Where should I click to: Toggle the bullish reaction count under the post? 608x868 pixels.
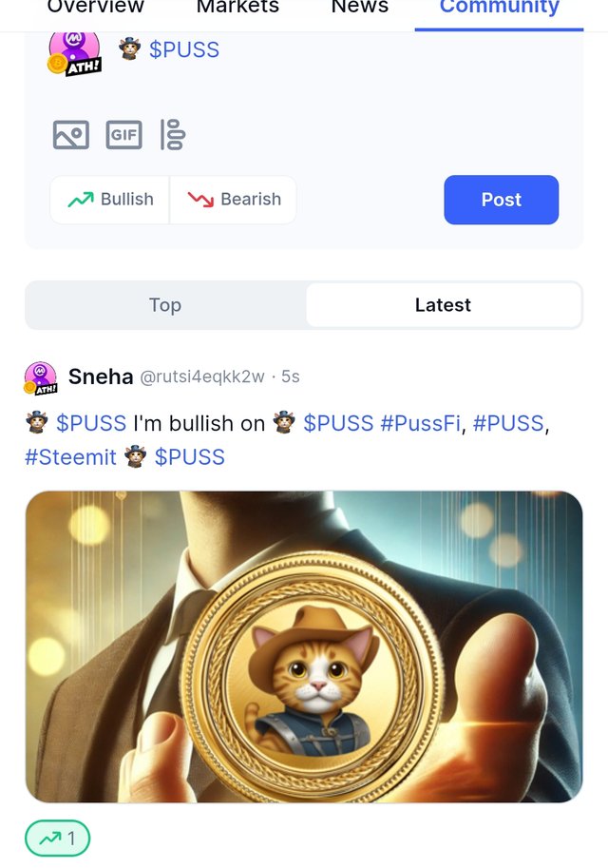pyautogui.click(x=58, y=839)
